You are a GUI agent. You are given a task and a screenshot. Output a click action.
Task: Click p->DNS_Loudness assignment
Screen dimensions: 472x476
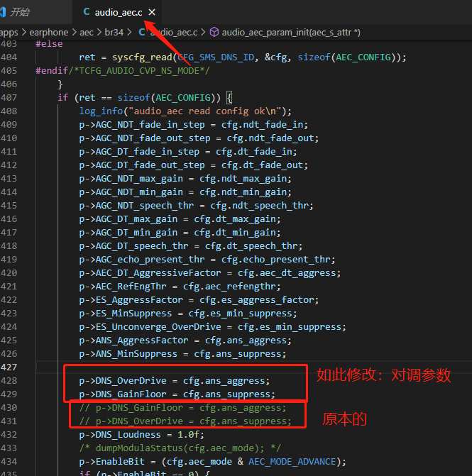(x=141, y=435)
